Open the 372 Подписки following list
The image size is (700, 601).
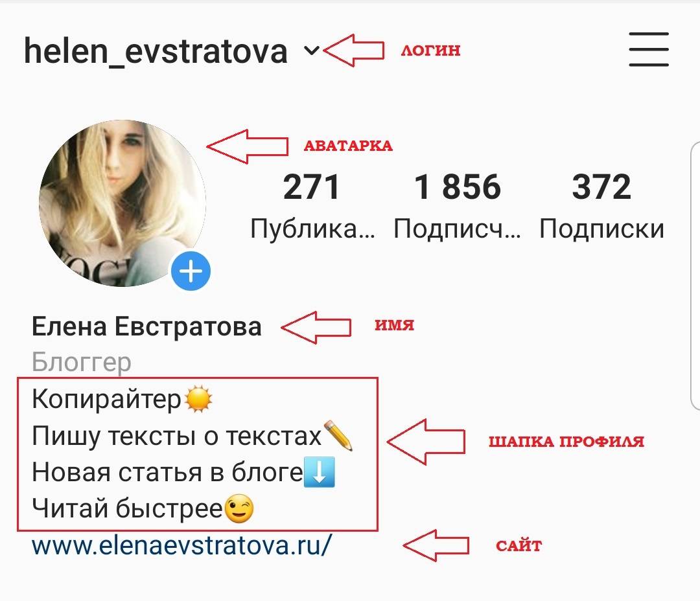coord(601,206)
